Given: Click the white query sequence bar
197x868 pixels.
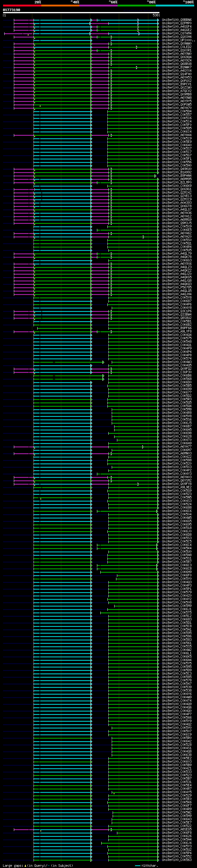Looking at the screenshot, I should 81,12.
